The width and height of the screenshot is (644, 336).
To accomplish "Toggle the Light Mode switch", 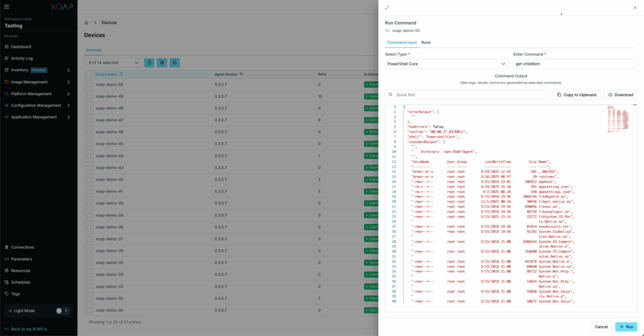I will click(x=62, y=311).
